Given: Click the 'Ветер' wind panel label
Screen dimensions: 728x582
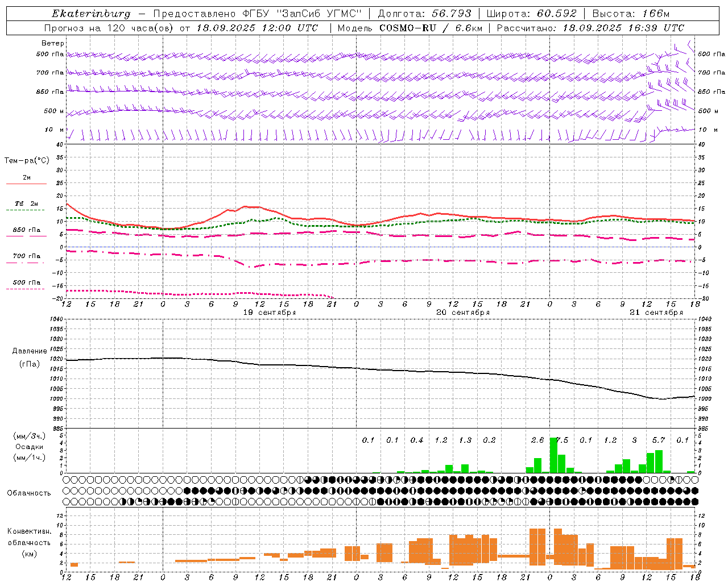Looking at the screenshot, I should coord(53,43).
